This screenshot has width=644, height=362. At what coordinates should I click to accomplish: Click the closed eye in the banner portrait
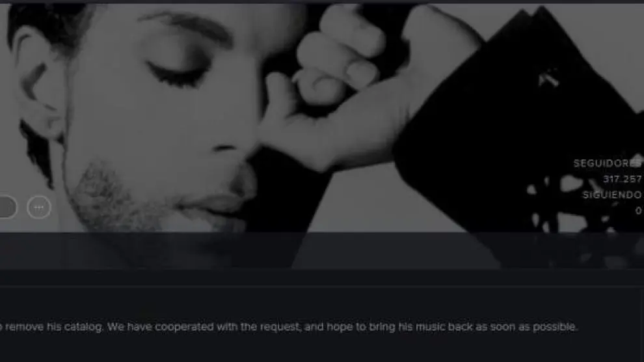[x=178, y=74]
